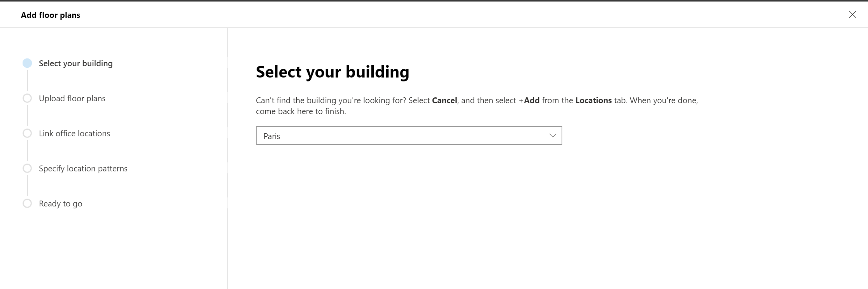Viewport: 868px width, 289px height.
Task: Go to Upload floor plans step
Action: click(72, 99)
